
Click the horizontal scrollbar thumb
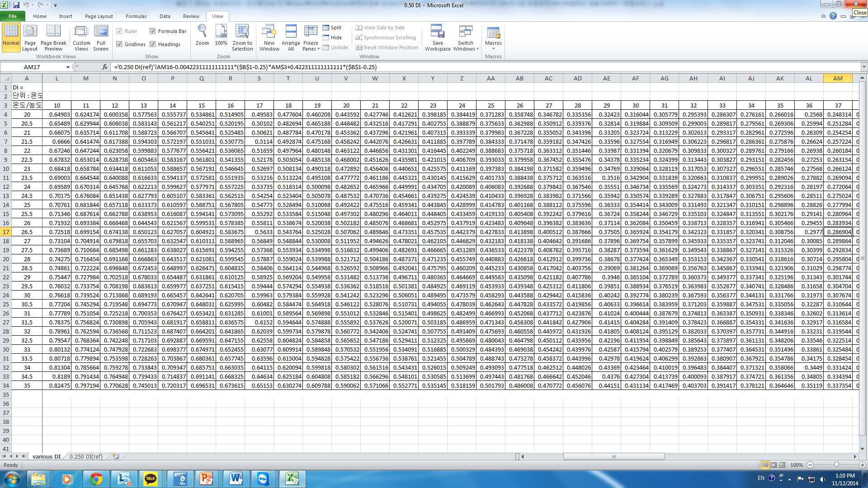(x=614, y=457)
